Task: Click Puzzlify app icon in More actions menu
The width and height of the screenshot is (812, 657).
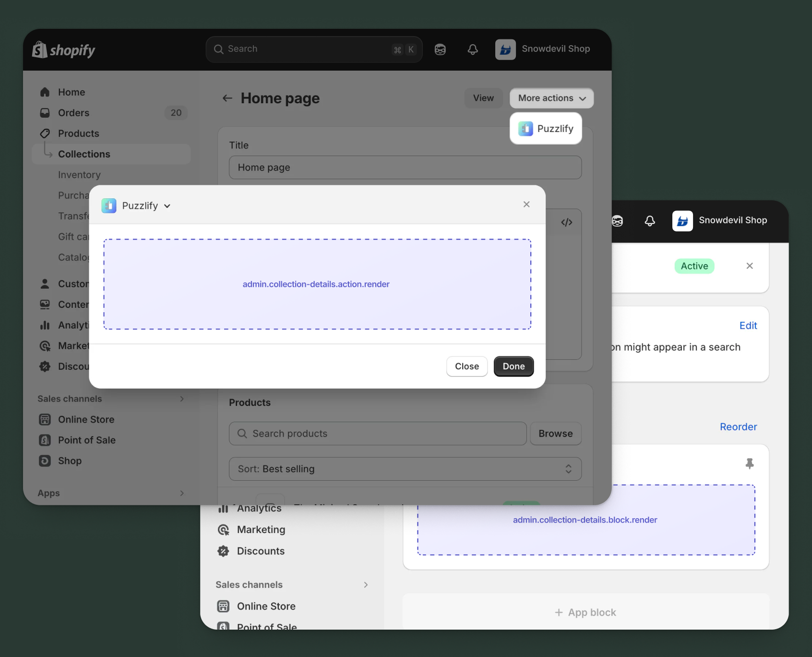Action: 526,129
